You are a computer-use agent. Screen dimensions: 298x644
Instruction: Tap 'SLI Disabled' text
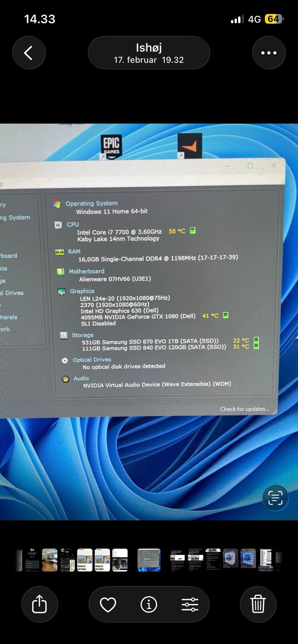pos(98,323)
